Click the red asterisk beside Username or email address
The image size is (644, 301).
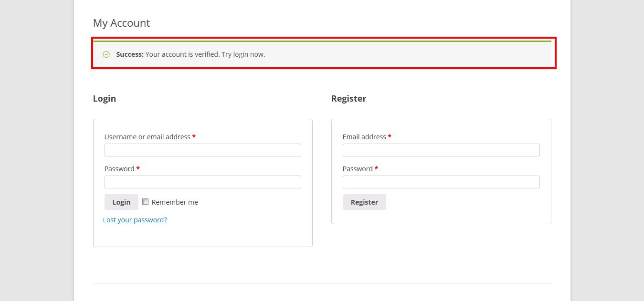point(194,137)
